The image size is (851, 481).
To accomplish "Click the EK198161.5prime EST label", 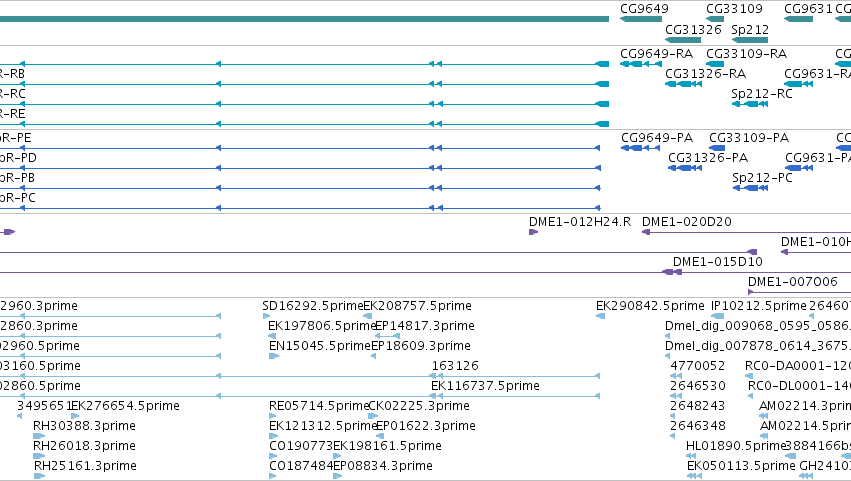I will point(387,446).
